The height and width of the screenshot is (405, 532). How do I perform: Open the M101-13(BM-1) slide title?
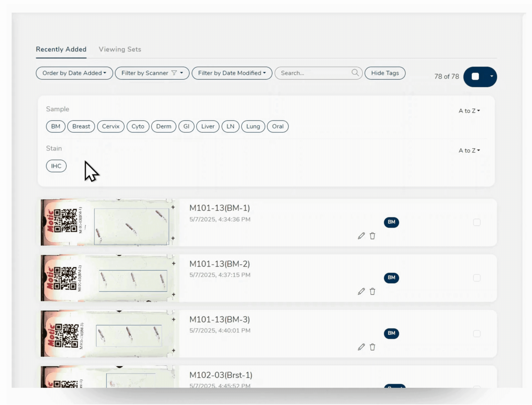[219, 208]
